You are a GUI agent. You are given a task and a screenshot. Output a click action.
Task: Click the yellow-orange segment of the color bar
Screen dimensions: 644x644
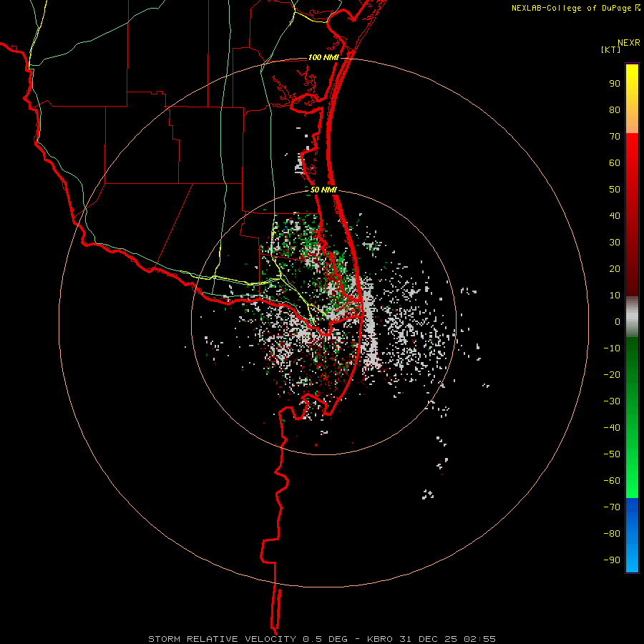[632, 99]
